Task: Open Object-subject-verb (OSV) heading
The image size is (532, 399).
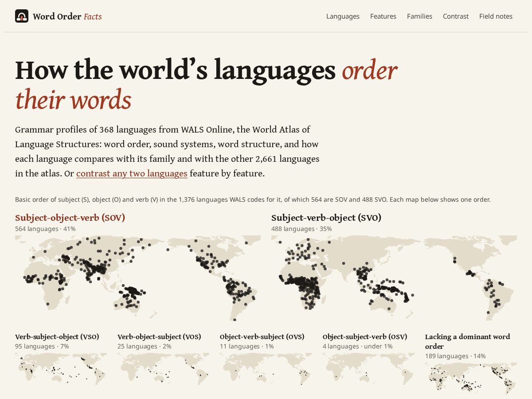Action: coord(365,336)
